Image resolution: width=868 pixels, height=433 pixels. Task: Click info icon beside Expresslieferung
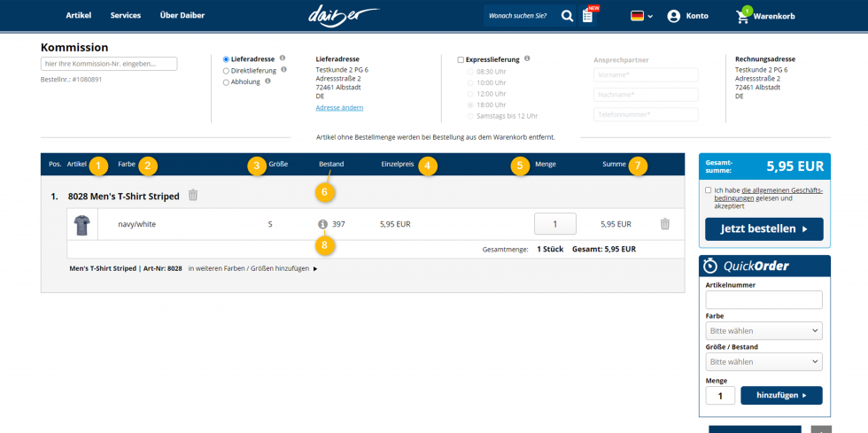527,58
